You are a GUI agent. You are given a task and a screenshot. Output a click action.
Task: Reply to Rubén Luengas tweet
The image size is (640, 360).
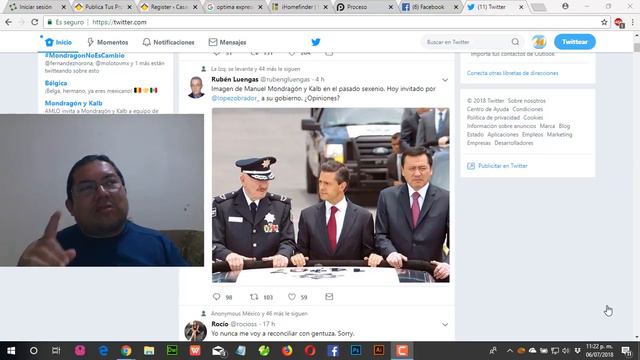tap(217, 297)
